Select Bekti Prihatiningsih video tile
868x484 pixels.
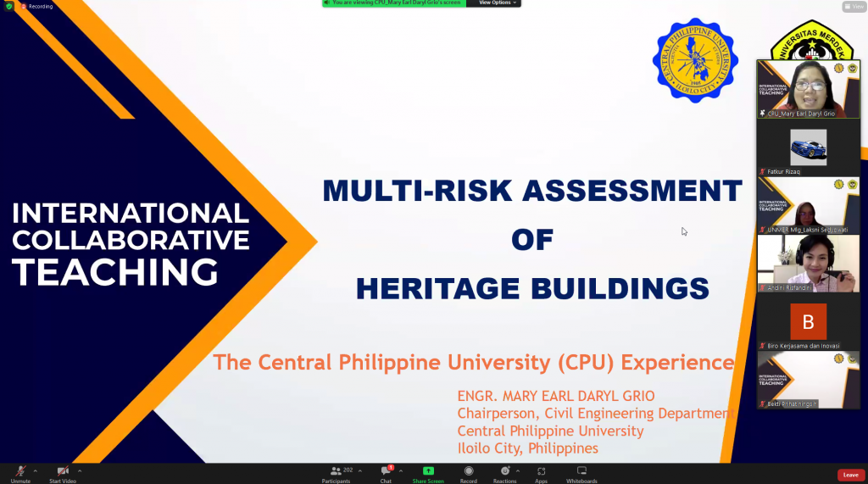click(x=808, y=380)
